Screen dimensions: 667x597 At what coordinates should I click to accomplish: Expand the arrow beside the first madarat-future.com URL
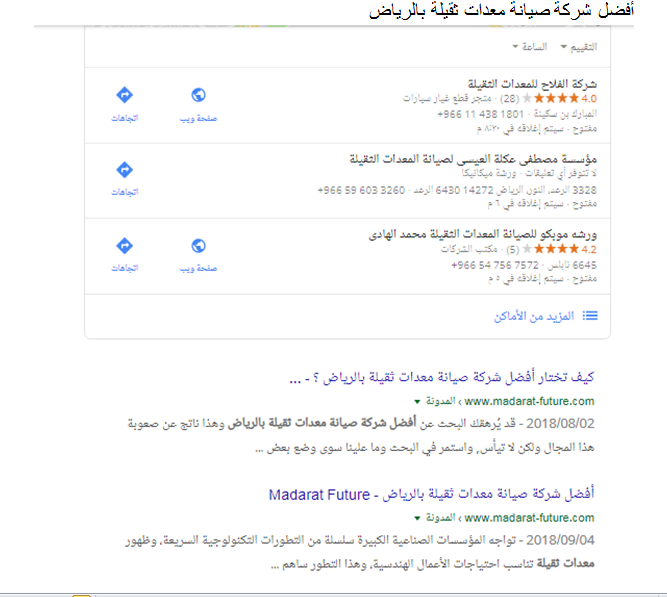tap(417, 402)
